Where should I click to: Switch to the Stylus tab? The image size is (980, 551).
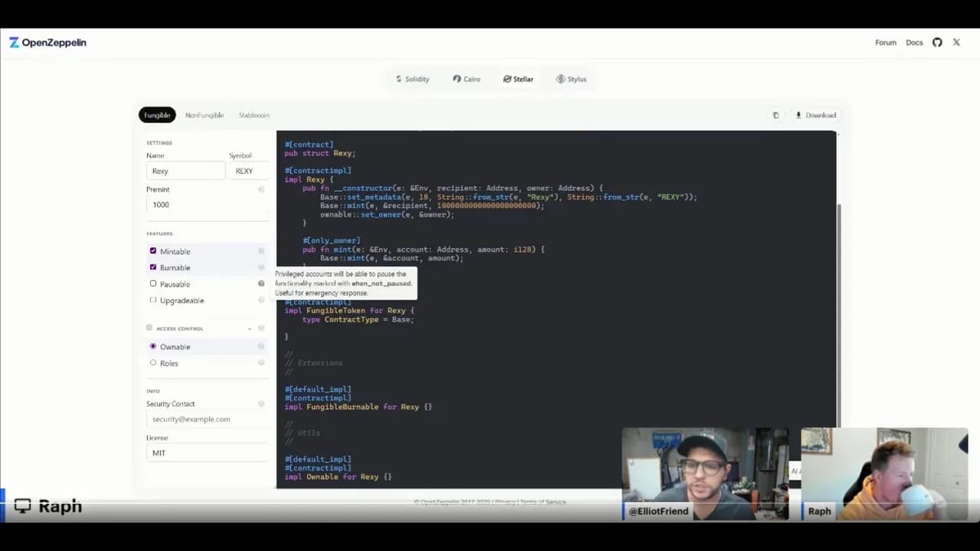pos(572,79)
